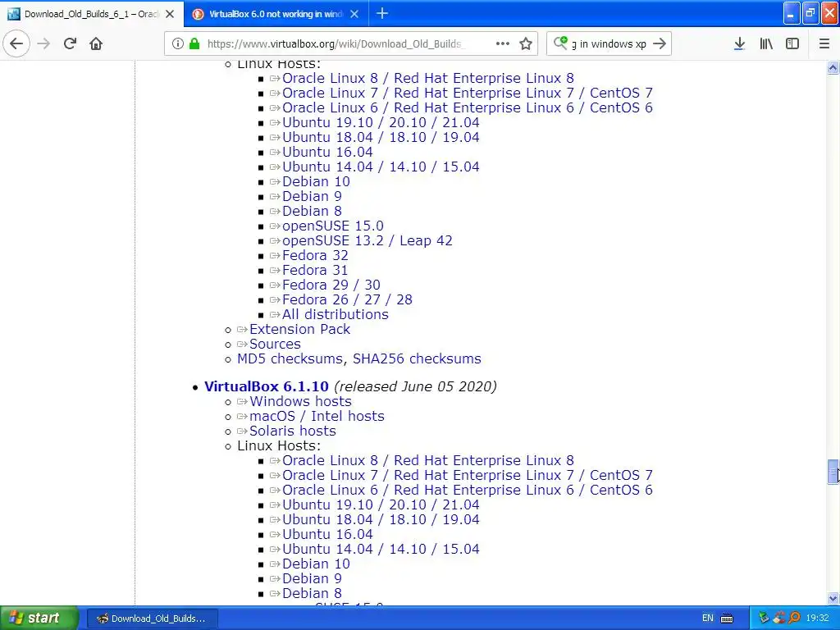Open Oracle Linux 8 link under 6.1.10
Screen dimensions: 840x630
coord(428,460)
